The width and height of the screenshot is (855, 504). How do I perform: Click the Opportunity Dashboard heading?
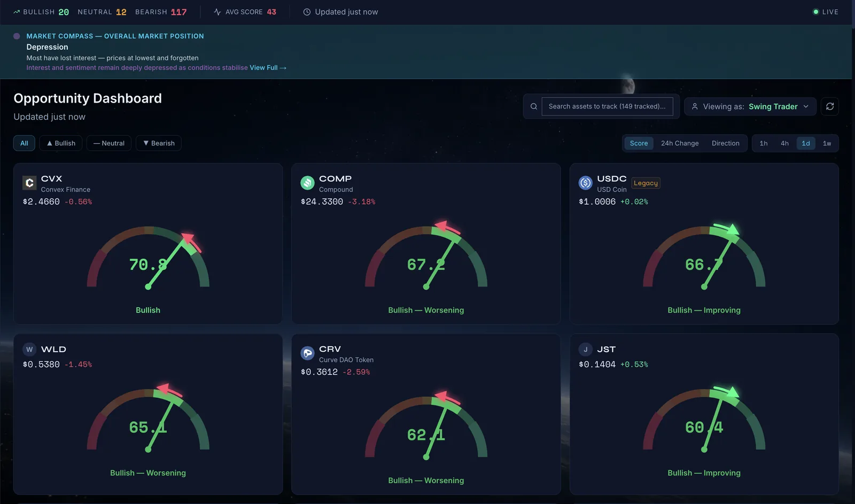coord(88,98)
